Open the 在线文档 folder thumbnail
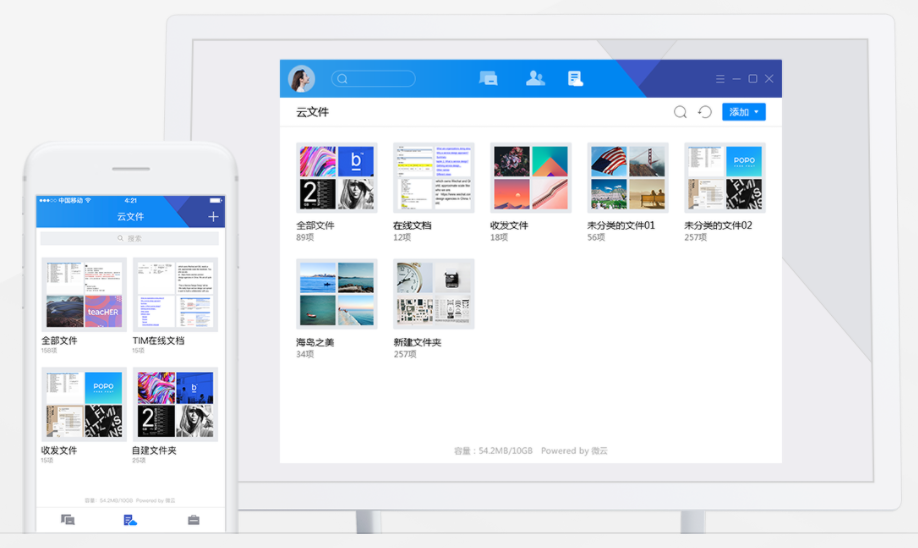The image size is (918, 548). pyautogui.click(x=434, y=178)
